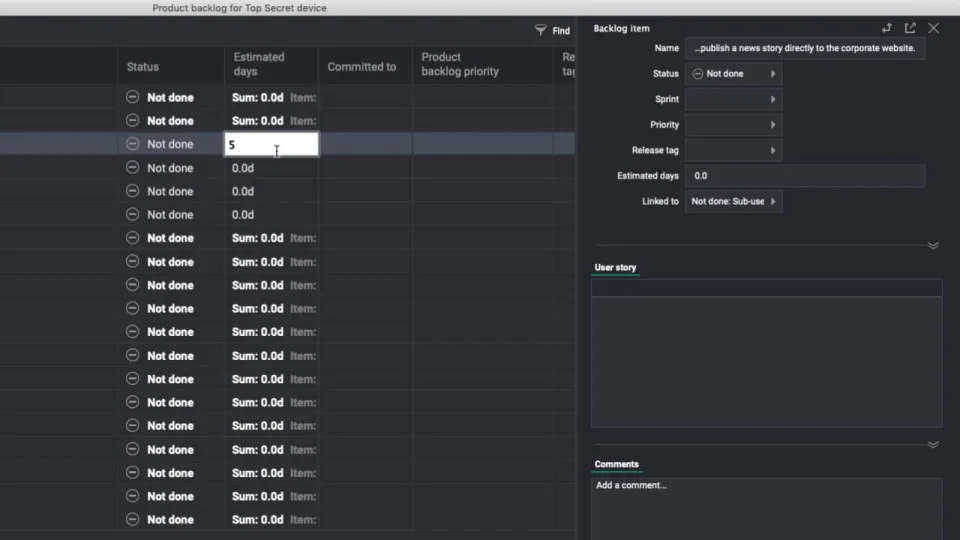
Task: Click the filter funnel icon beside Find
Action: point(541,30)
